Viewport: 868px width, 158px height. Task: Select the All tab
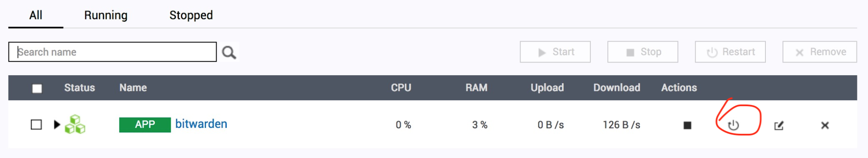pos(36,15)
